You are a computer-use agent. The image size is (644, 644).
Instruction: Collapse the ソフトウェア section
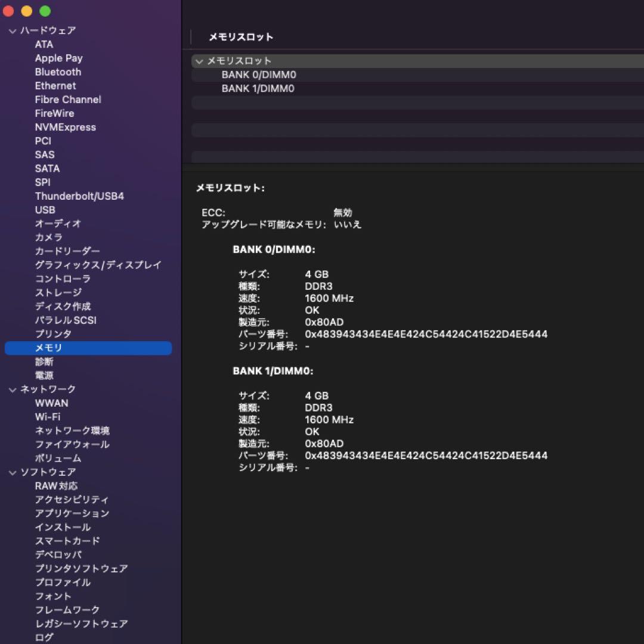tap(11, 472)
